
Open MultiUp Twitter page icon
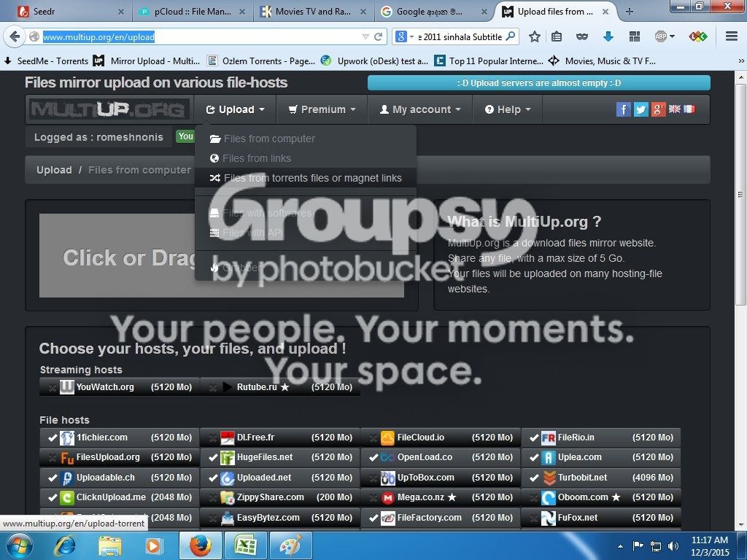(x=640, y=109)
